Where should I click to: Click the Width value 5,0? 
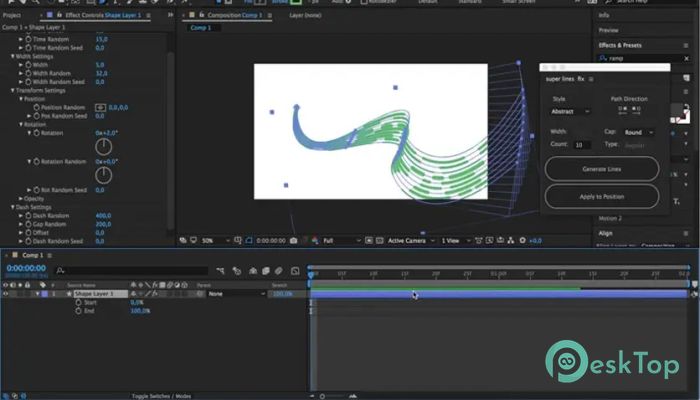(x=100, y=65)
